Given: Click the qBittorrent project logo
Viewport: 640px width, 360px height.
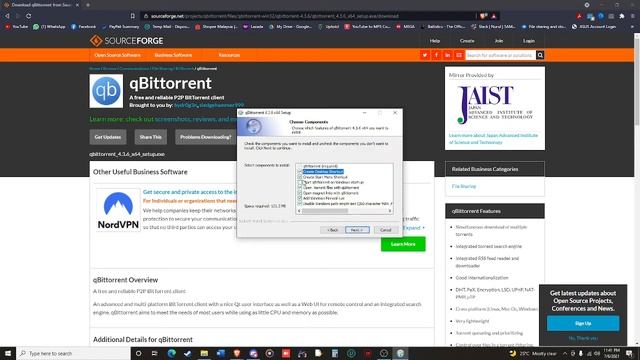Looking at the screenshot, I should coord(106,91).
